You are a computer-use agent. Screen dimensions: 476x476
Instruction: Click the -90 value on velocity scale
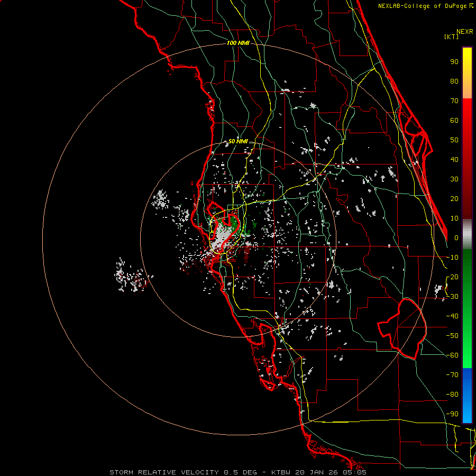coord(452,414)
